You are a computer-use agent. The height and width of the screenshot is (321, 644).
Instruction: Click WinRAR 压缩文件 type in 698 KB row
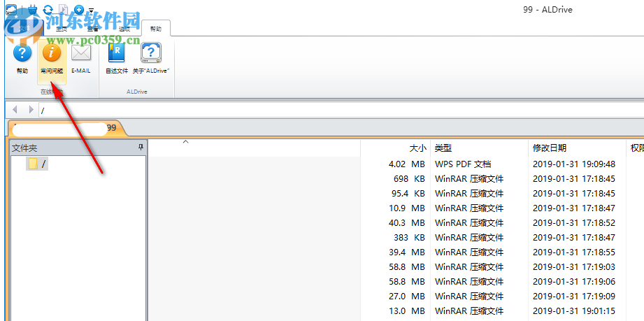[x=469, y=179]
